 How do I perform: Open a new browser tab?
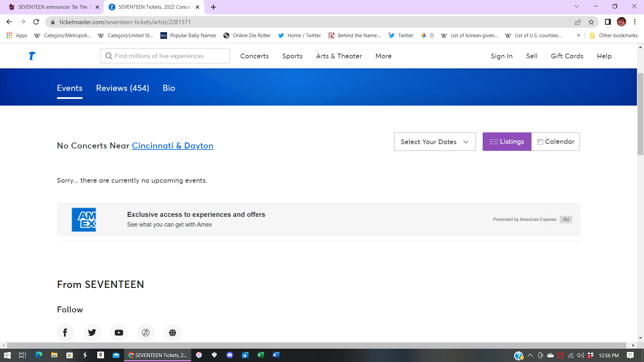(x=213, y=7)
